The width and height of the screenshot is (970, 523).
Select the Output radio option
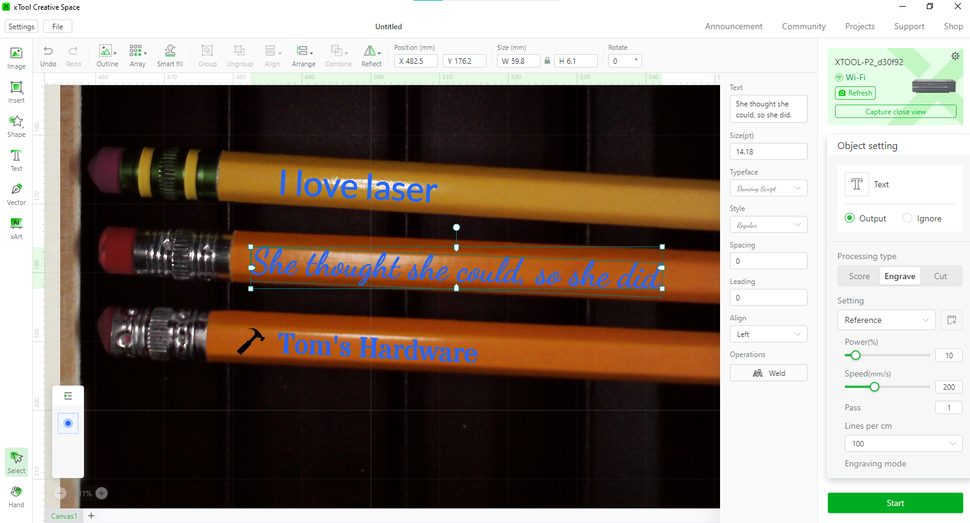(x=849, y=218)
